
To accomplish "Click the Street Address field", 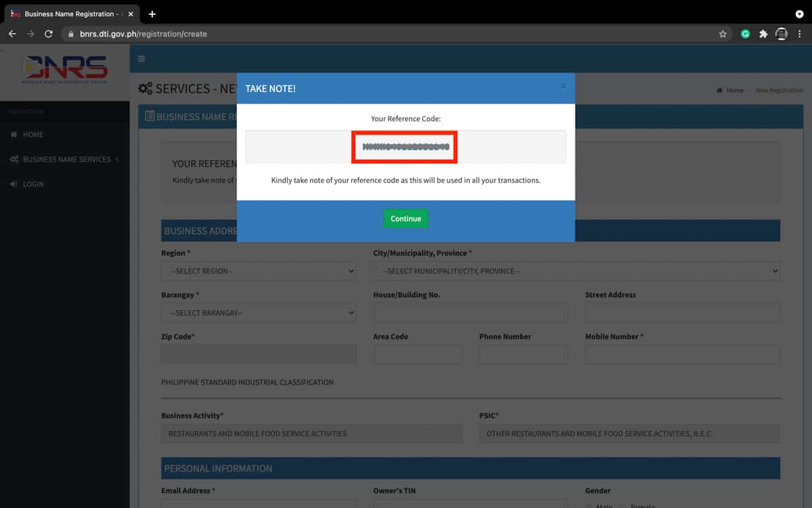I will (683, 313).
